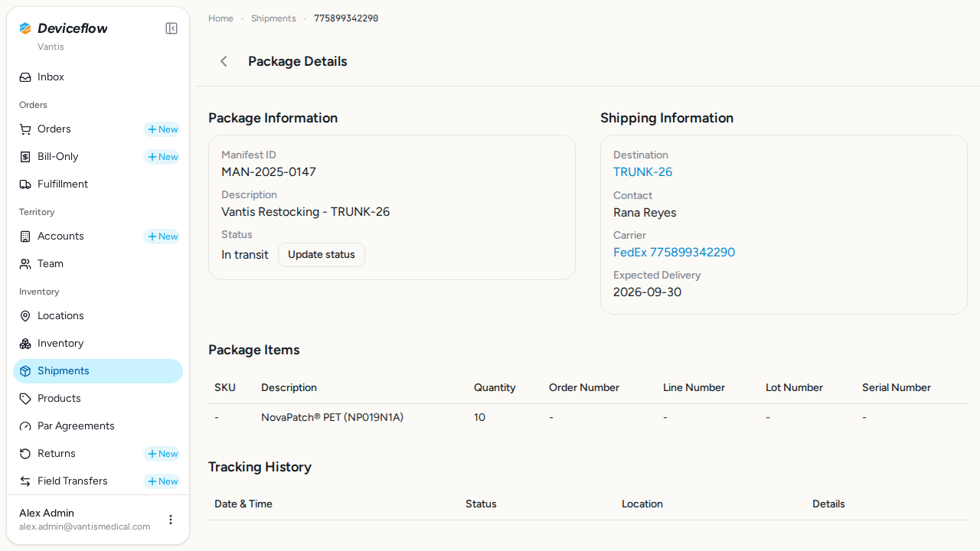
Task: Click the Team people icon
Action: pyautogui.click(x=25, y=264)
